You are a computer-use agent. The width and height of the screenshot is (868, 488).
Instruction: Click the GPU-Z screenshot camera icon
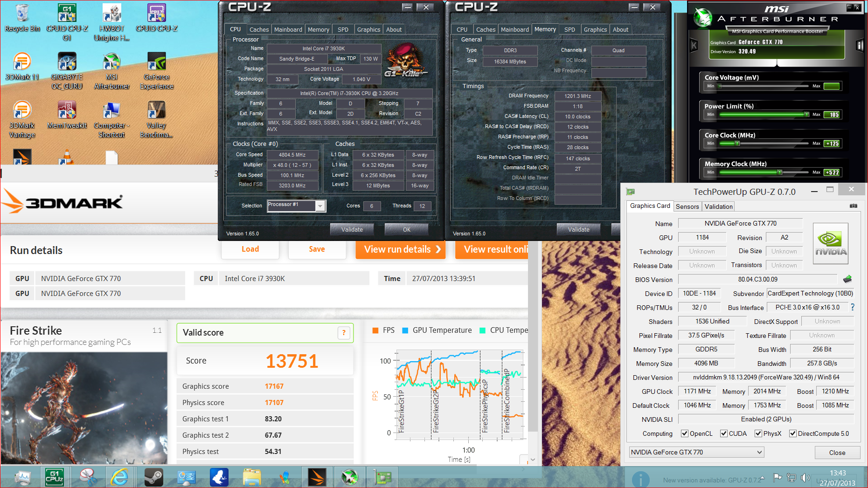click(x=854, y=206)
